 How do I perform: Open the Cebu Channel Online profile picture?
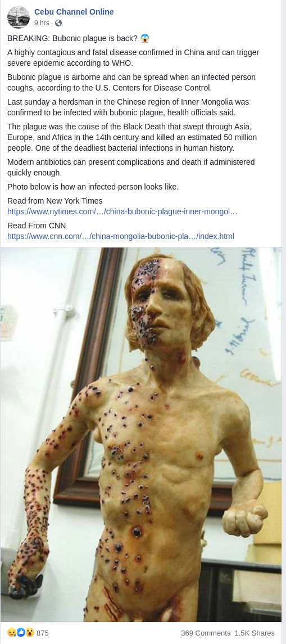[x=19, y=17]
